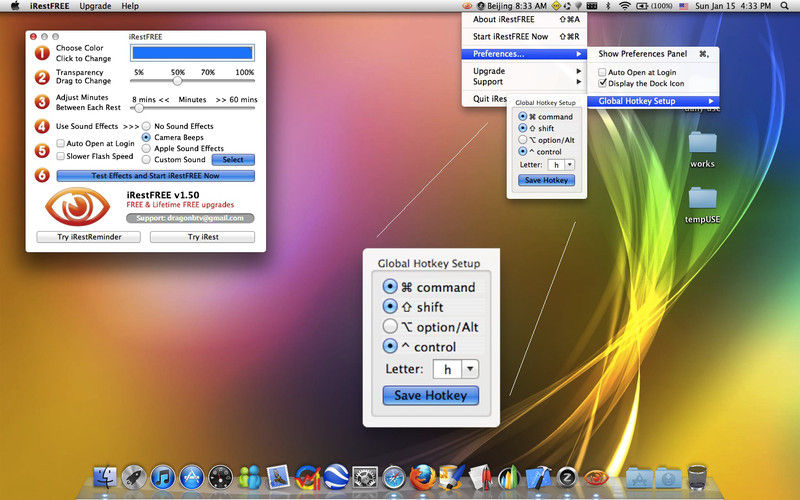Select Custom Sound radio
Screen dimensions: 800x500
(146, 160)
